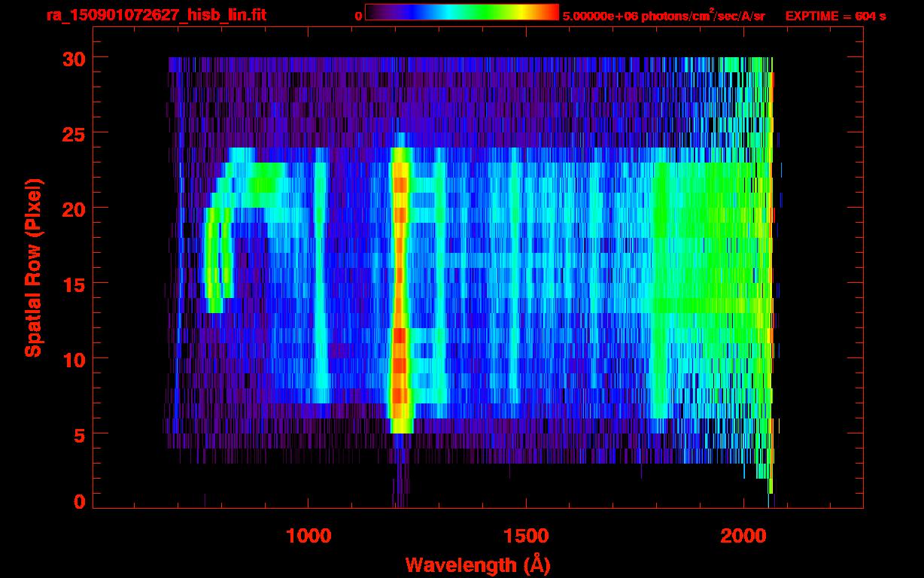Click the colorbar minimum label 0

(x=358, y=16)
